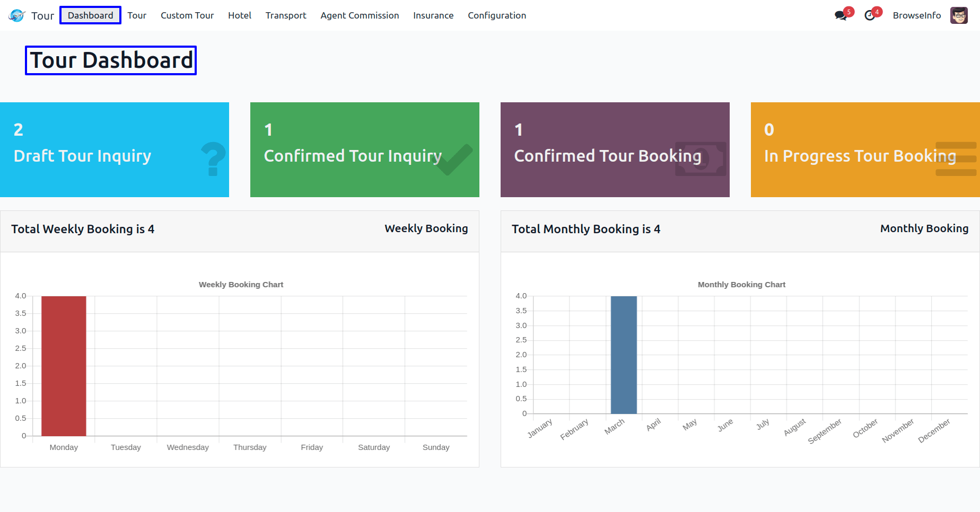Open the Configuration menu

(496, 15)
